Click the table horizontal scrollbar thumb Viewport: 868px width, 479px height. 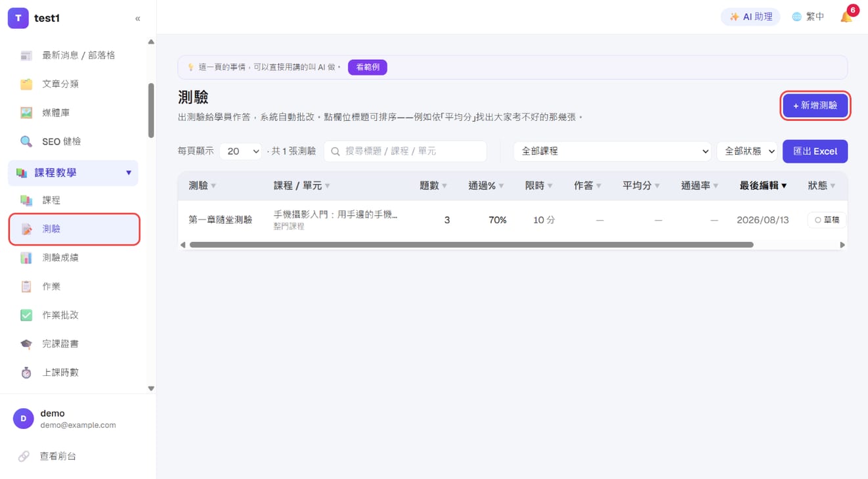471,245
